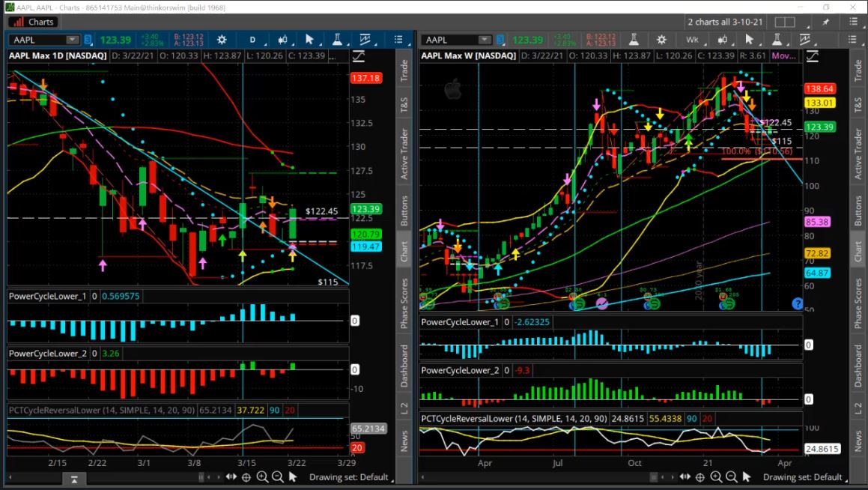Select the pointer drawing tool in the left chart toolbar

coord(310,39)
